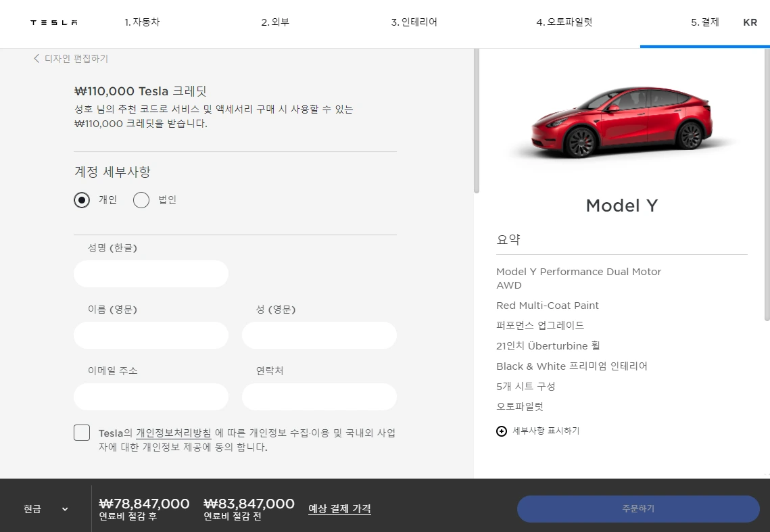Open the 예상 결제 가격 link
Image resolution: width=770 pixels, height=532 pixels.
coord(339,509)
